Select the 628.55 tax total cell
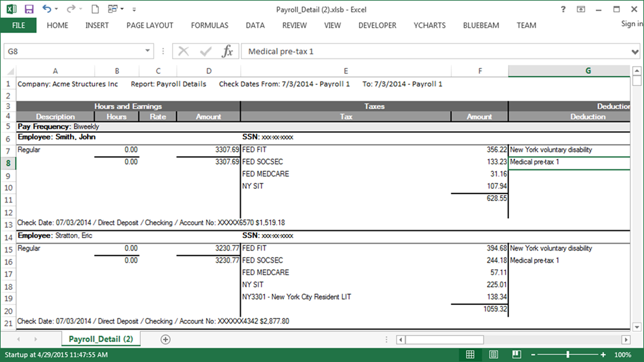 point(480,199)
